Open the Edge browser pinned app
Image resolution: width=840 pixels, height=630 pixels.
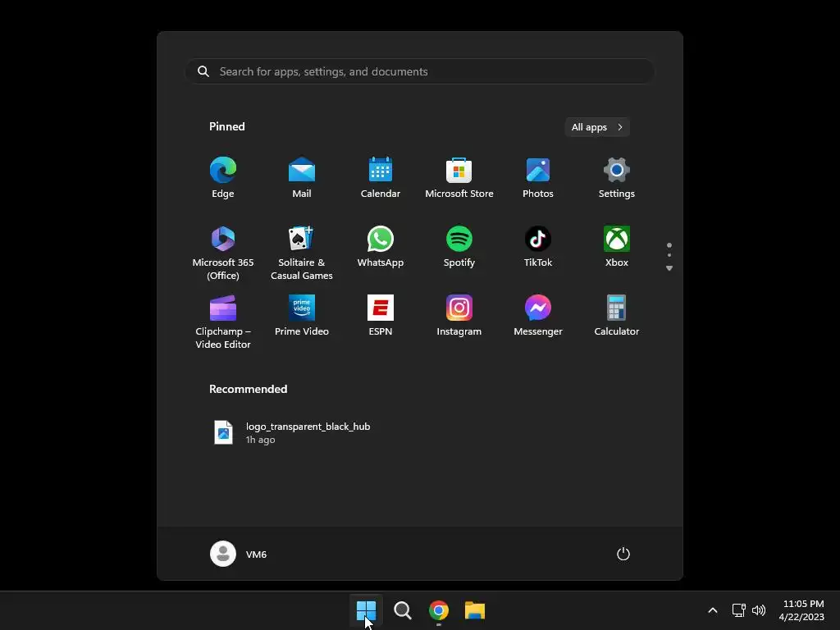[223, 178]
